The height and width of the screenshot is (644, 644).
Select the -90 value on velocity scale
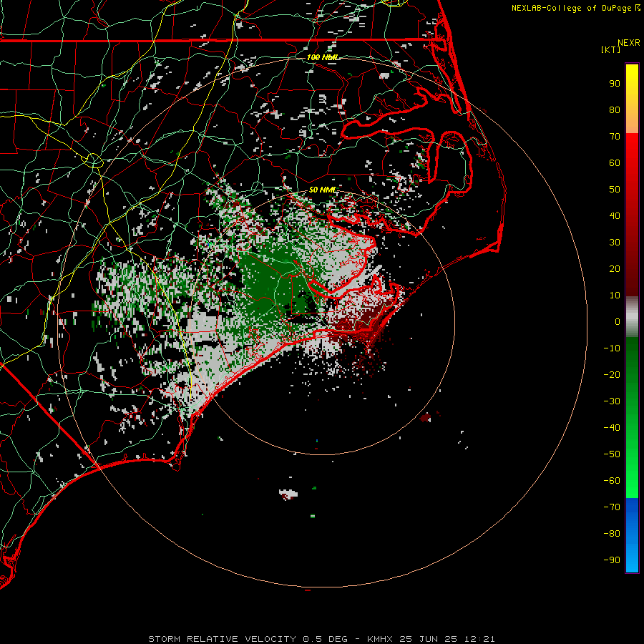coord(612,560)
